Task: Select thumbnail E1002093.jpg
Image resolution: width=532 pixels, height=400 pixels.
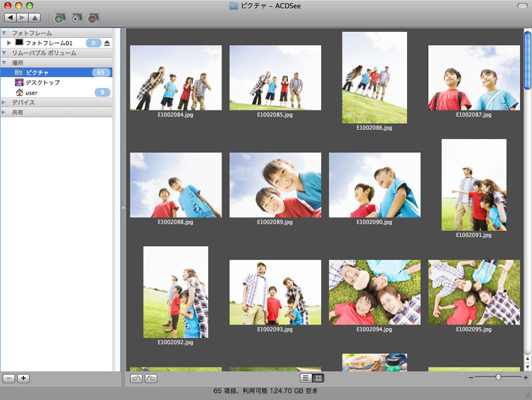Action: (275, 292)
